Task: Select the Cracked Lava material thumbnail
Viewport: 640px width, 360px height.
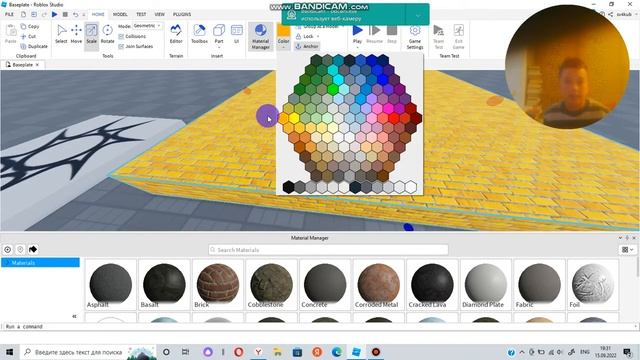Action: tap(432, 284)
